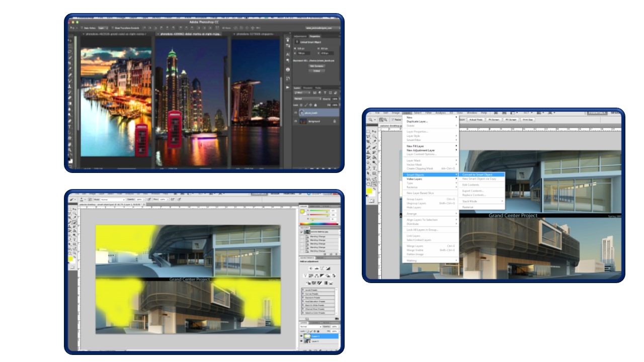Toggle Resize Windows checkbox in right screenshot
Screen dimensions: 644x362
pyautogui.click(x=392, y=120)
